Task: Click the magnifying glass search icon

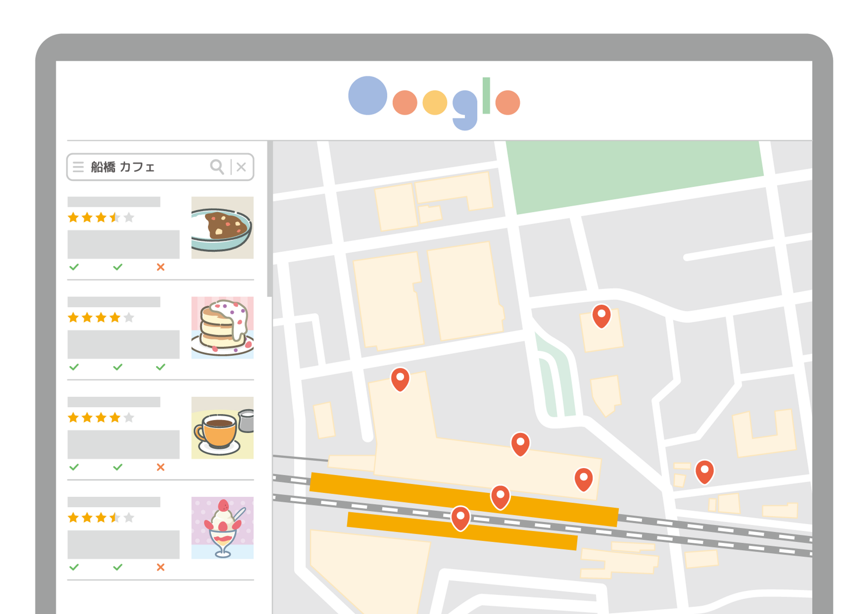Action: (217, 167)
